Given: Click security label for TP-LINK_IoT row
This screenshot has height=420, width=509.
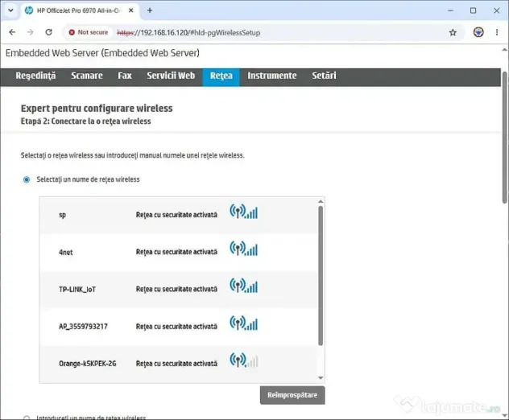Looking at the screenshot, I should point(176,289).
